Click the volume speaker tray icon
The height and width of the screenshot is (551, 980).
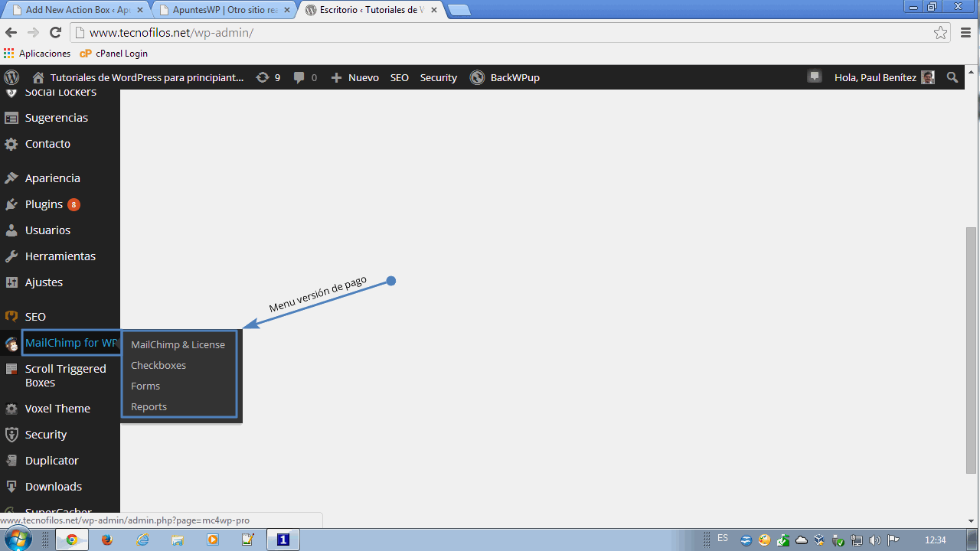pos(874,540)
